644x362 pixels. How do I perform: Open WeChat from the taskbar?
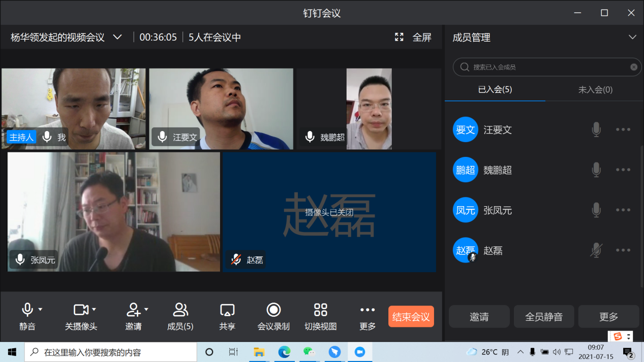coord(309,352)
